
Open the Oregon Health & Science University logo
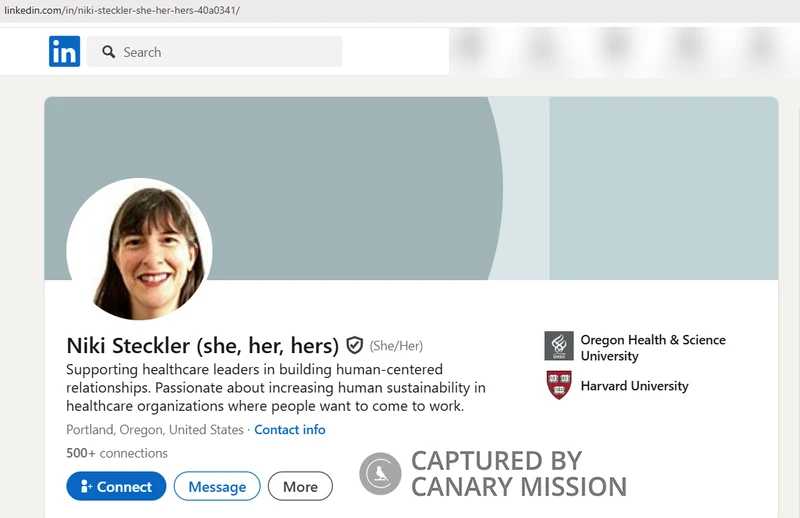tap(559, 346)
